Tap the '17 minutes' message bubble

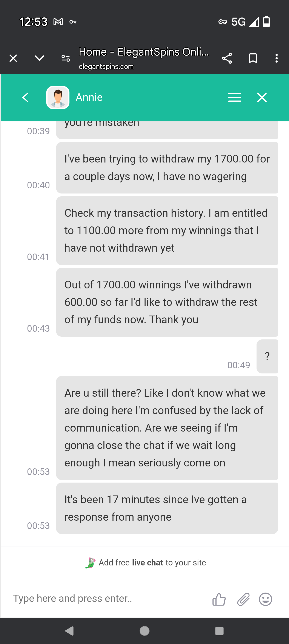pyautogui.click(x=167, y=508)
